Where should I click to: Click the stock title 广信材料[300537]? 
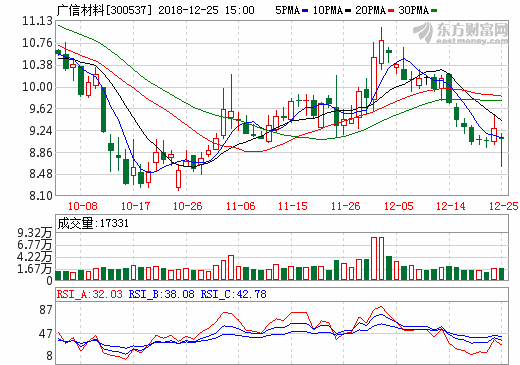[x=104, y=10]
